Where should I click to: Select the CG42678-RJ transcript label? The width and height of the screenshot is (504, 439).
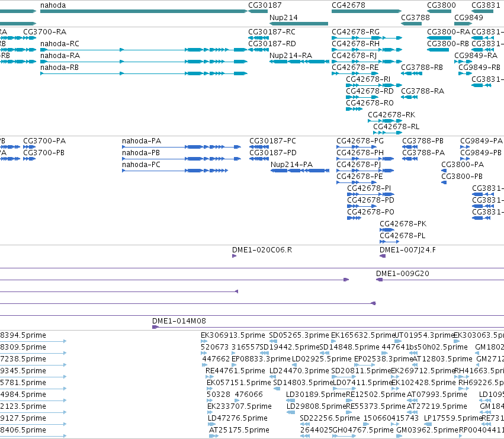[354, 56]
